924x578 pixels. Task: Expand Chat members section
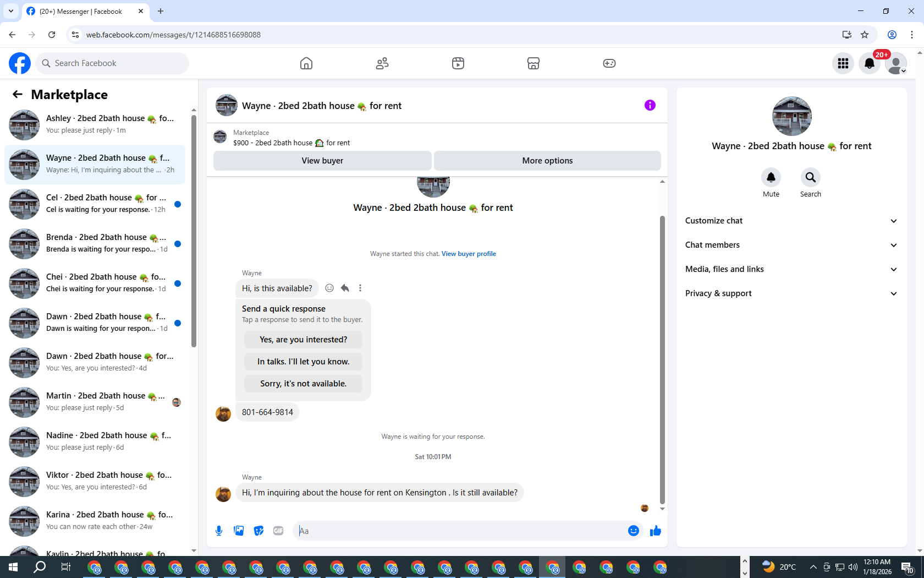click(x=791, y=245)
